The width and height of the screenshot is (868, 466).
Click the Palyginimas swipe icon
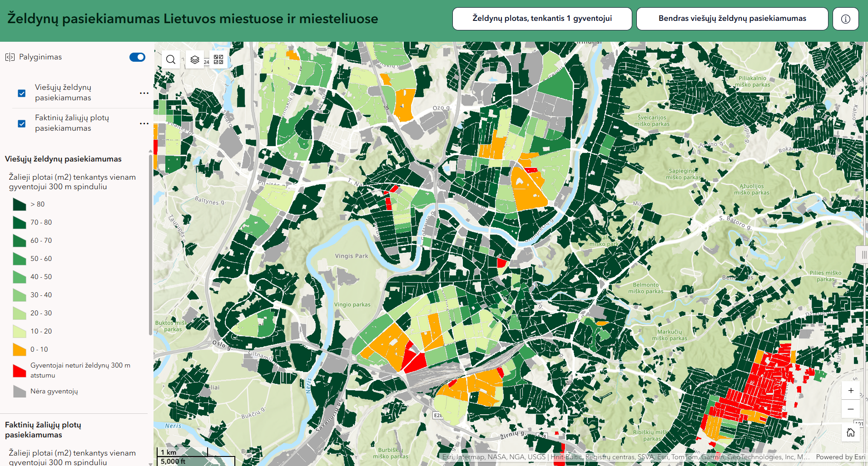pos(10,57)
